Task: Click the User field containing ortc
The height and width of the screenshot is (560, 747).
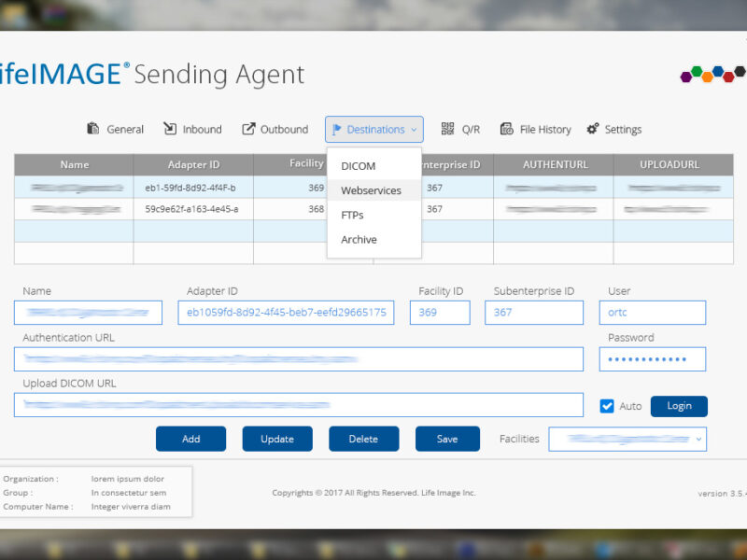Action: pyautogui.click(x=652, y=313)
